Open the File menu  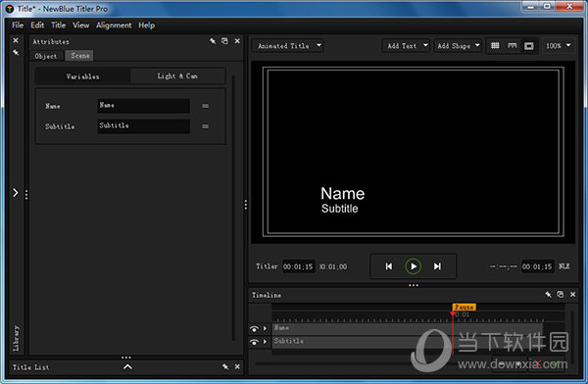click(x=18, y=25)
